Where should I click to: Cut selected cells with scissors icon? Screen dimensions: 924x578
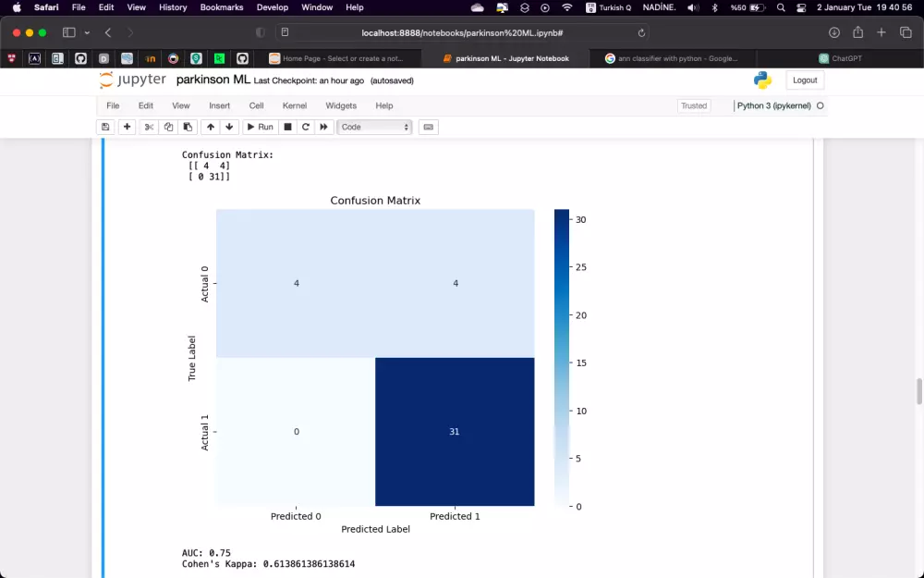tap(149, 127)
